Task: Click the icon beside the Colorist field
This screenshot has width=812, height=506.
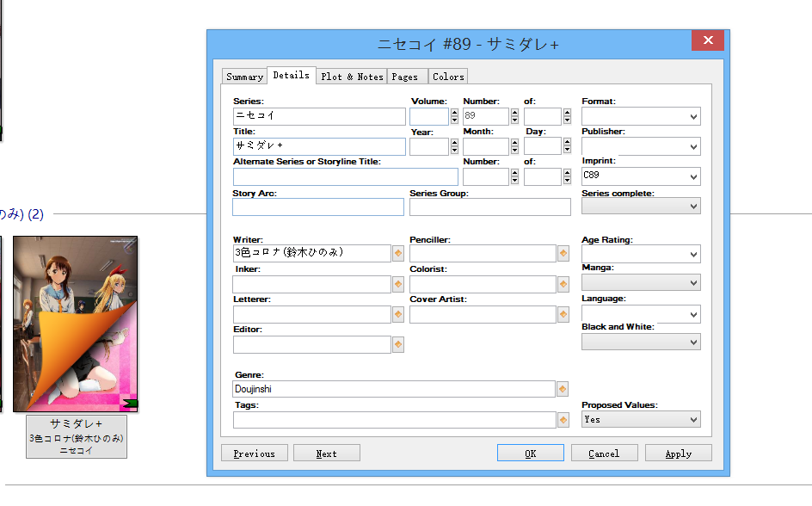Action: pos(563,285)
